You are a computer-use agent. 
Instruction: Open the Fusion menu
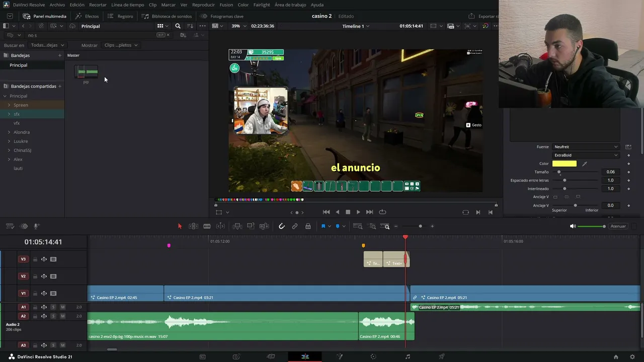click(226, 5)
